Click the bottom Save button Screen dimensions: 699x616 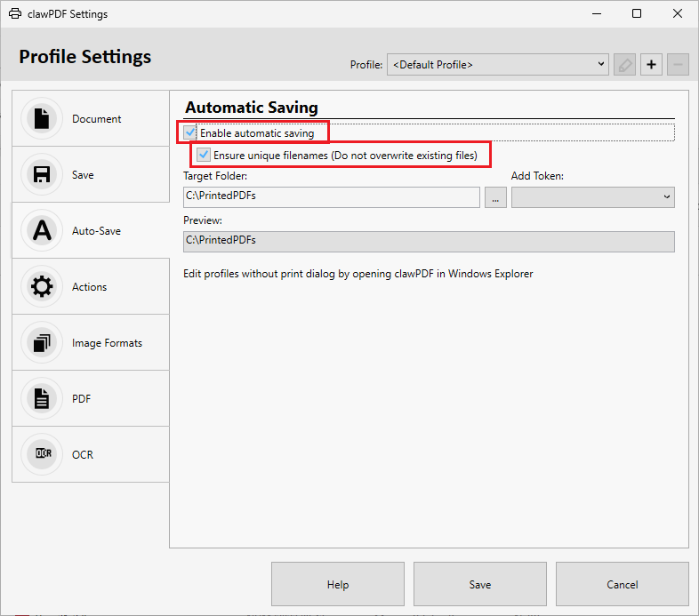pyautogui.click(x=480, y=584)
